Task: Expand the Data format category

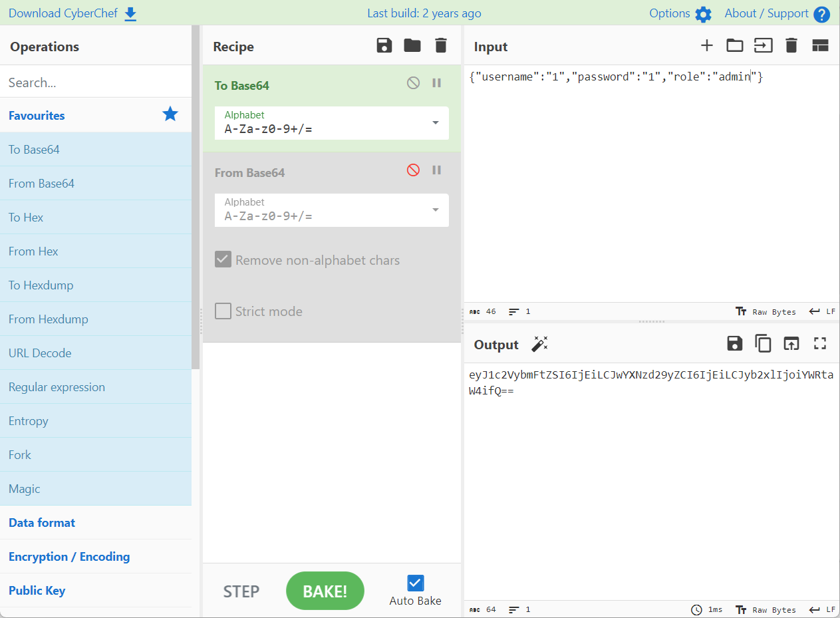Action: 42,523
